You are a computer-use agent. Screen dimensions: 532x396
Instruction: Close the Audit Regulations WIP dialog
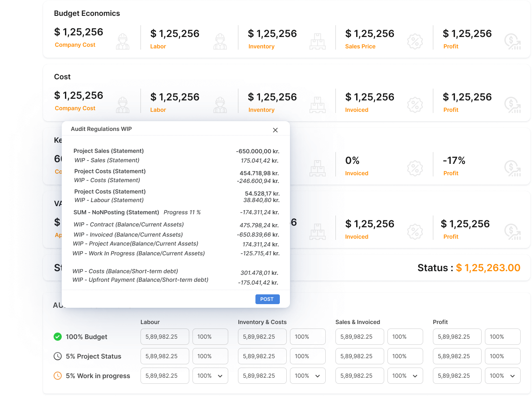click(275, 130)
